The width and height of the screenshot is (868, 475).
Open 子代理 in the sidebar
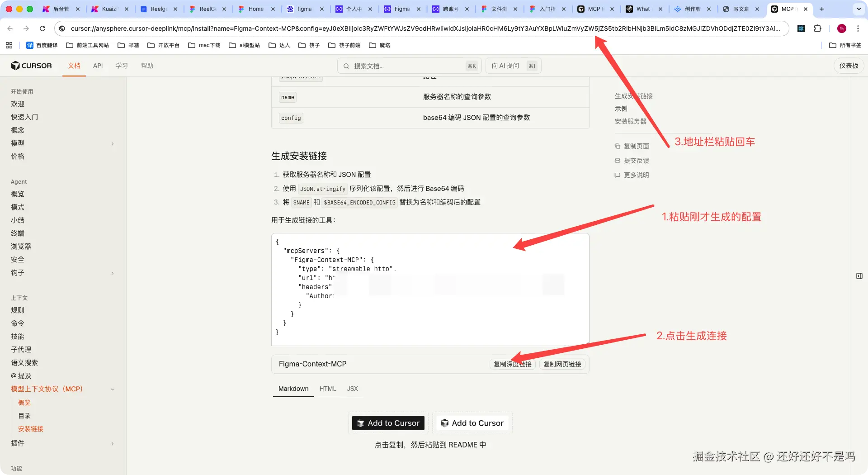coord(21,350)
